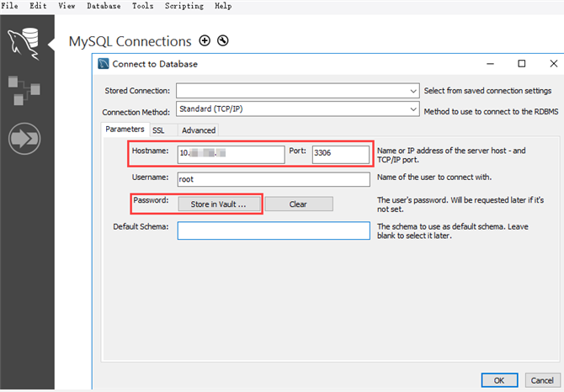This screenshot has height=392, width=564.
Task: Click 'Name of the user to connect with' text
Action: pos(434,177)
